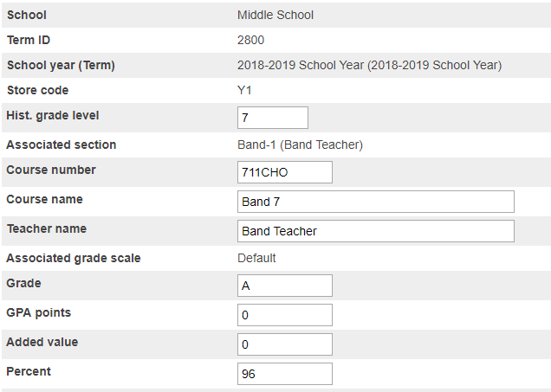Viewport: 551px width, 392px height.
Task: Click the Associated grade scale label
Action: pos(73,258)
